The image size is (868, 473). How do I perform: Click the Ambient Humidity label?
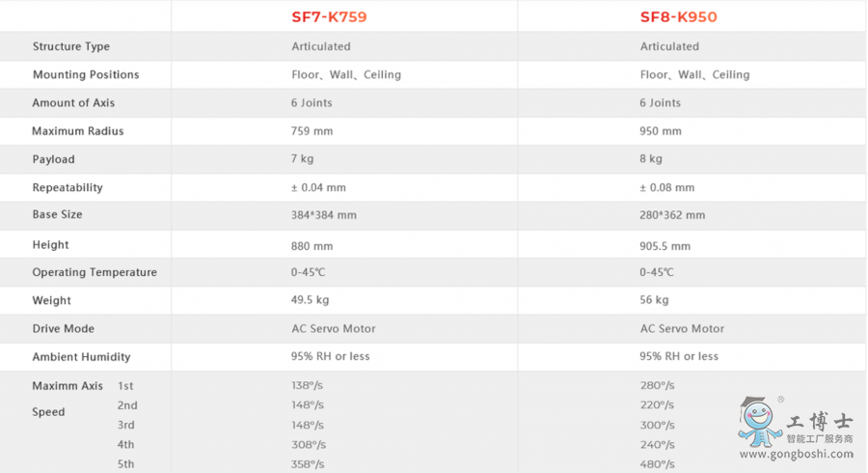tap(81, 357)
